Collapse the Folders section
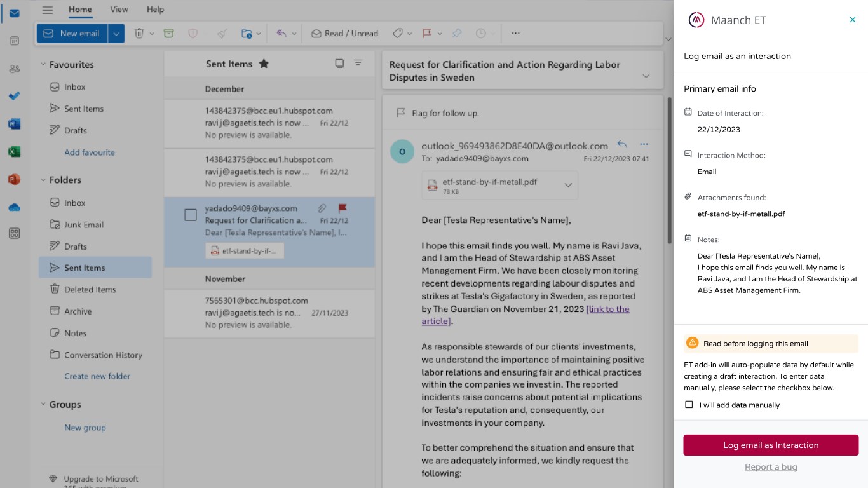 (x=43, y=180)
